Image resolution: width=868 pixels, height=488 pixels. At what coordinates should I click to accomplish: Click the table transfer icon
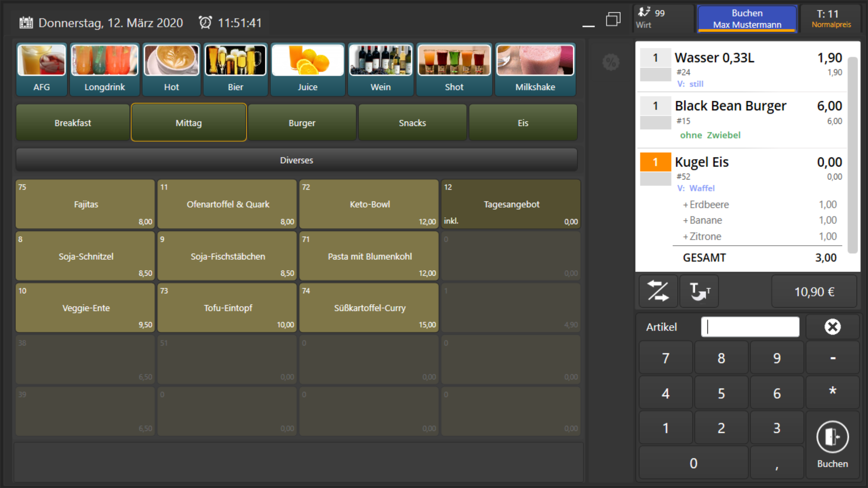[x=699, y=291]
